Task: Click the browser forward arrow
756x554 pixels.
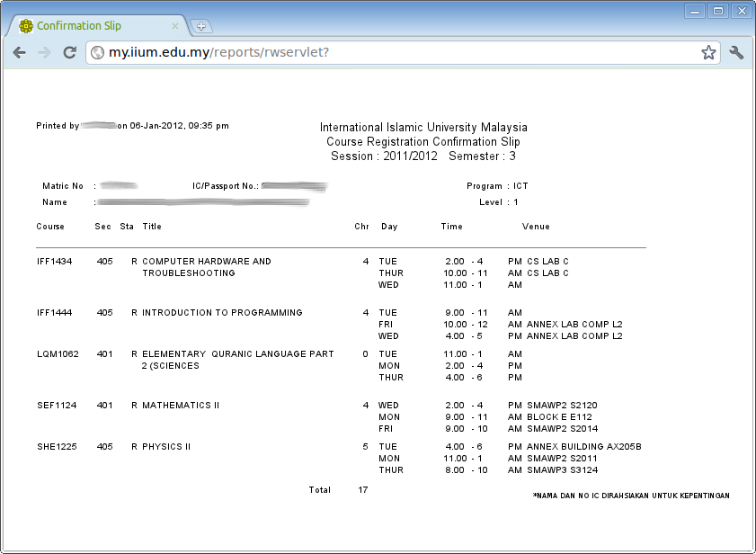Action: click(44, 52)
